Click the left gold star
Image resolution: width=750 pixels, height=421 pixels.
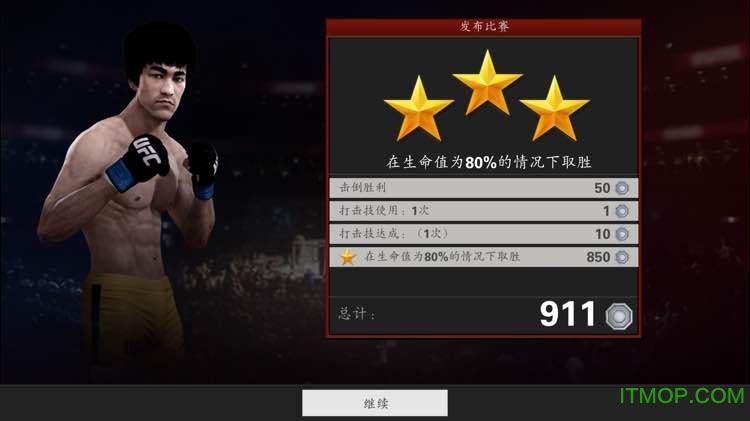[x=419, y=110]
